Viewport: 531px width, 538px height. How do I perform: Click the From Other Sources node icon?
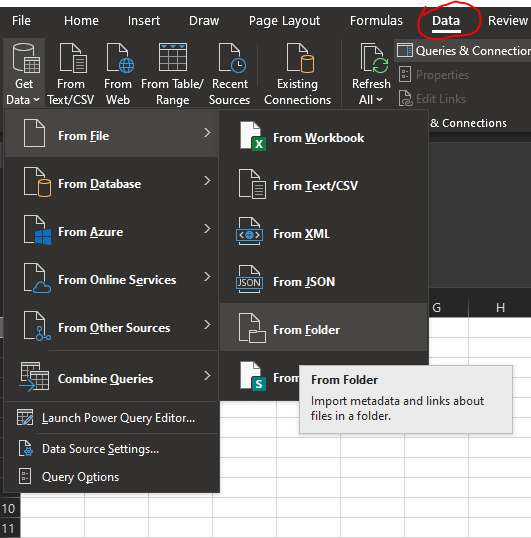pyautogui.click(x=37, y=326)
